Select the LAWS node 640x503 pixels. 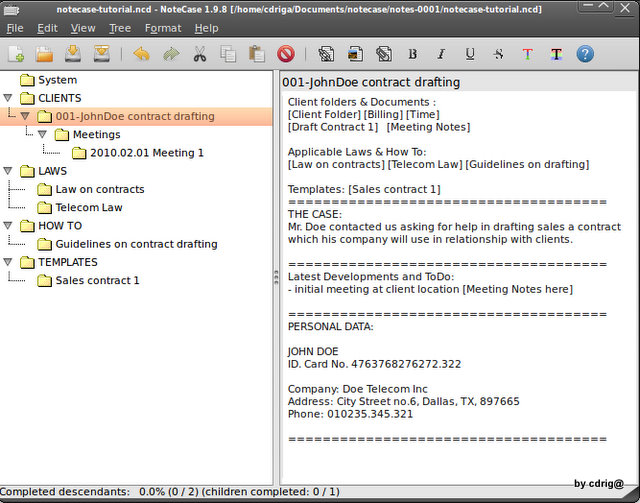(52, 171)
